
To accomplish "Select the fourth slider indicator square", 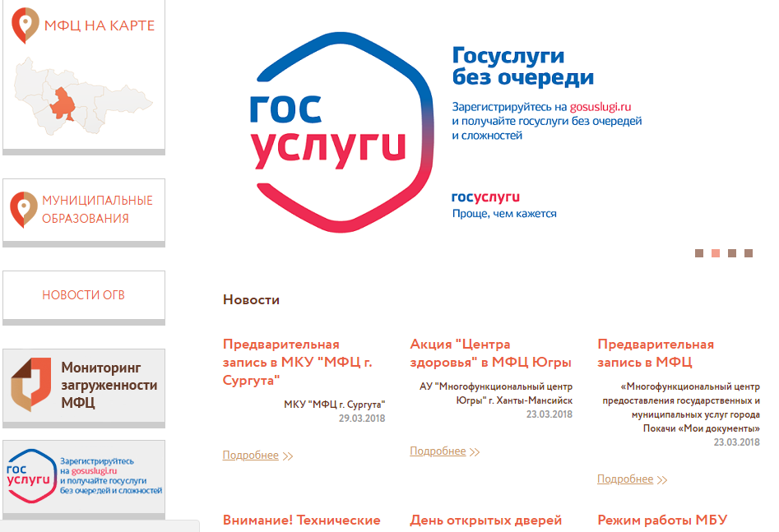I will click(749, 253).
